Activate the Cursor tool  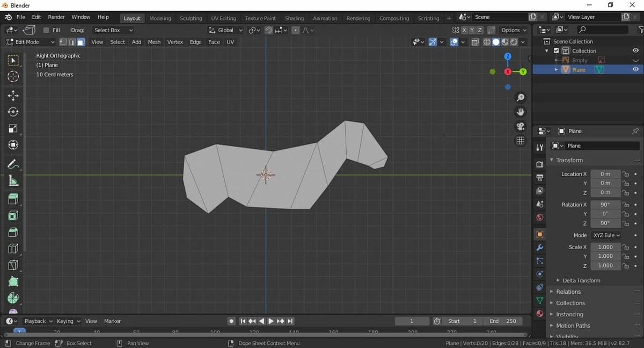13,76
